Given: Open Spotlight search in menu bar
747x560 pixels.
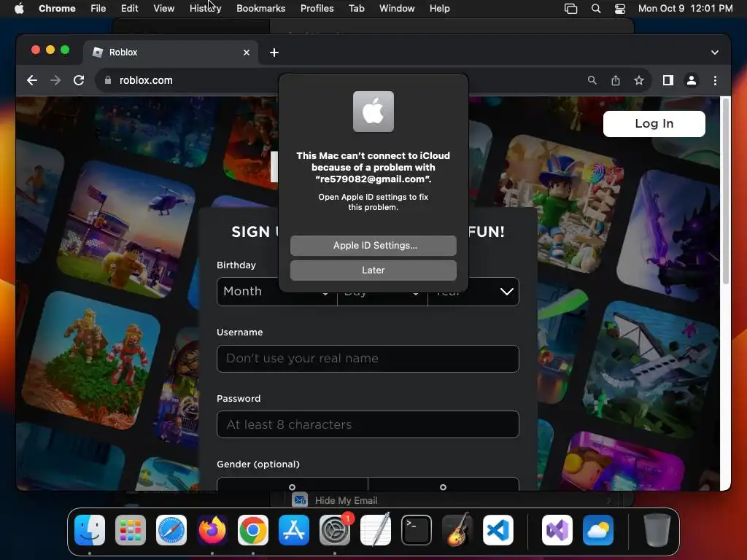Looking at the screenshot, I should 596,8.
